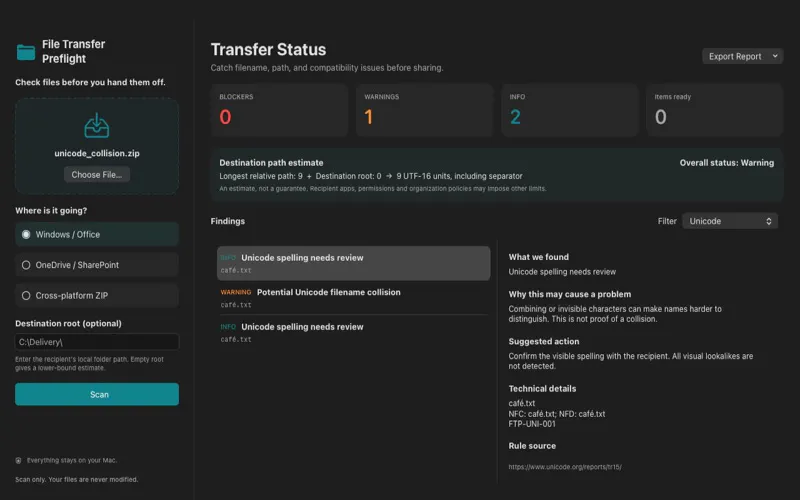
Task: Click the inbox download tray icon
Action: pos(96,126)
